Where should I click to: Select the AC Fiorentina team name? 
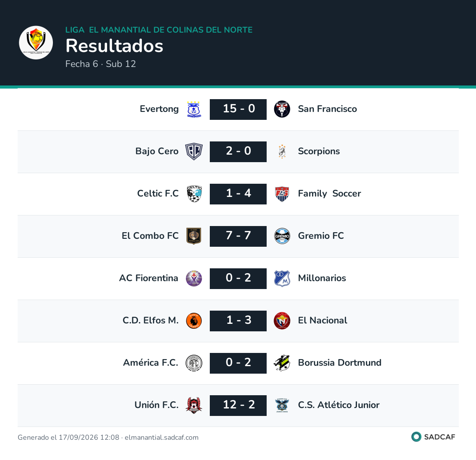click(x=149, y=278)
